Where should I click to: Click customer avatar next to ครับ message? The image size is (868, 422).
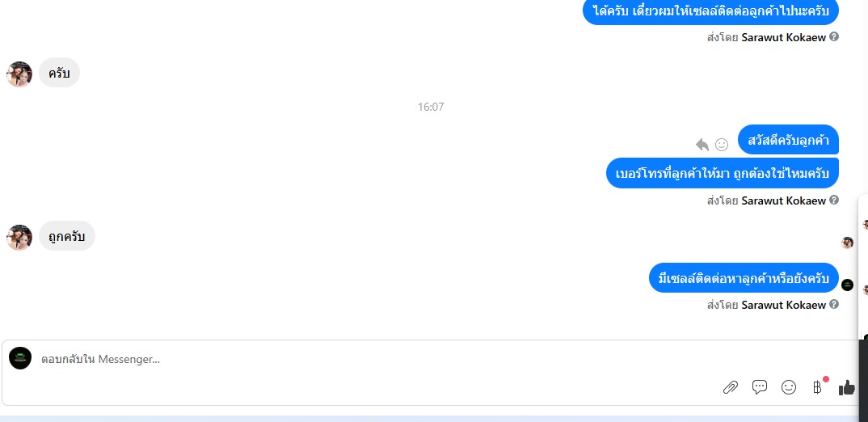[19, 74]
